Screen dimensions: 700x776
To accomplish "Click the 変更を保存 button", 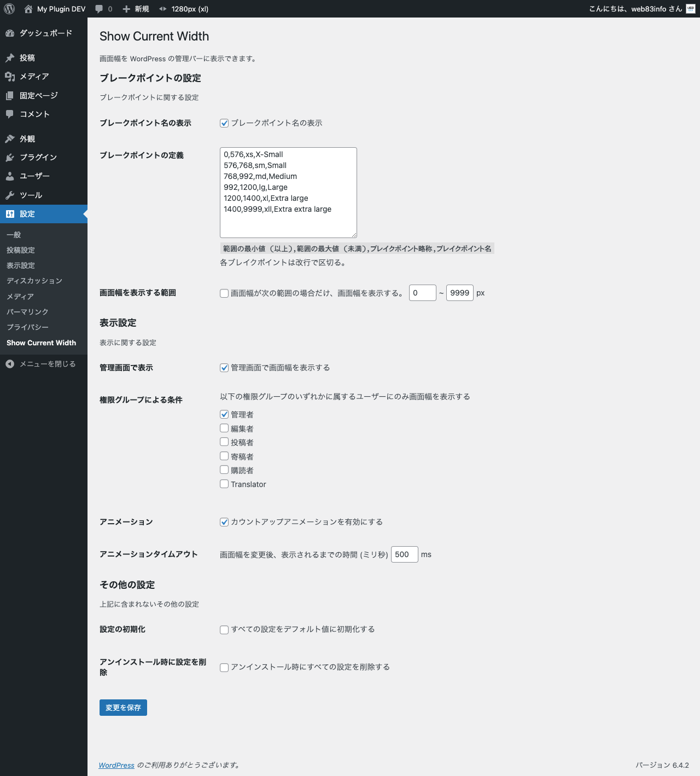I will 123,708.
